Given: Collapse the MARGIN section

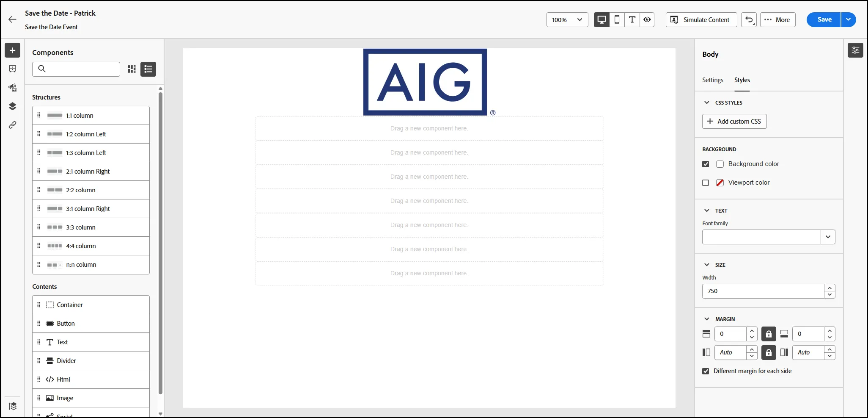Looking at the screenshot, I should [x=706, y=319].
